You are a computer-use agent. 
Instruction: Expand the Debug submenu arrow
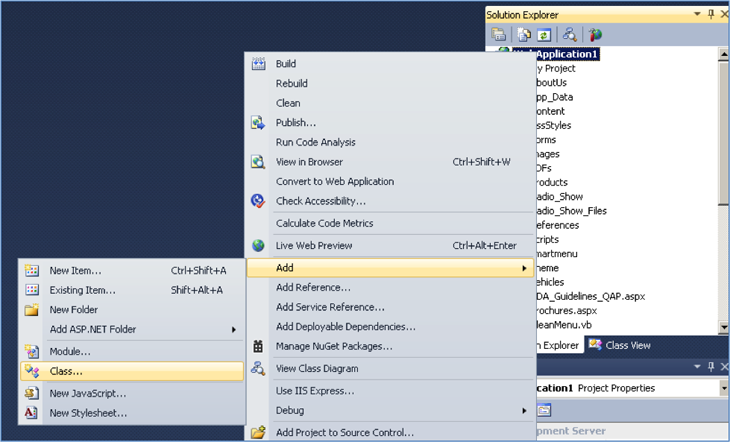(x=524, y=410)
